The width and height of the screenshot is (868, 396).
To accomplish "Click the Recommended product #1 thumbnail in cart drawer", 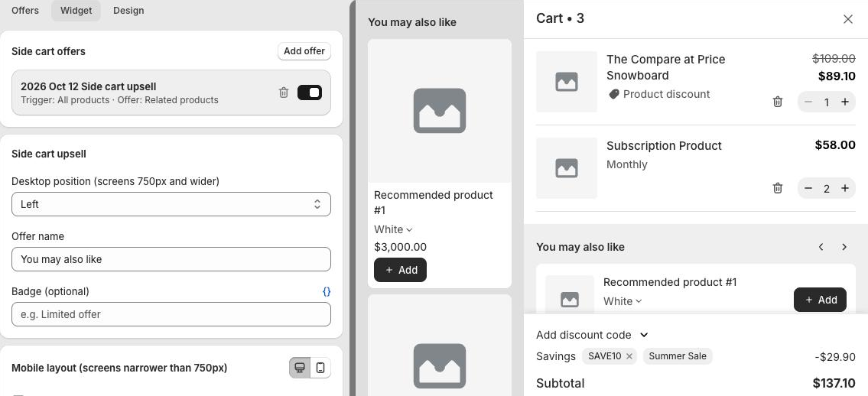I will (570, 295).
